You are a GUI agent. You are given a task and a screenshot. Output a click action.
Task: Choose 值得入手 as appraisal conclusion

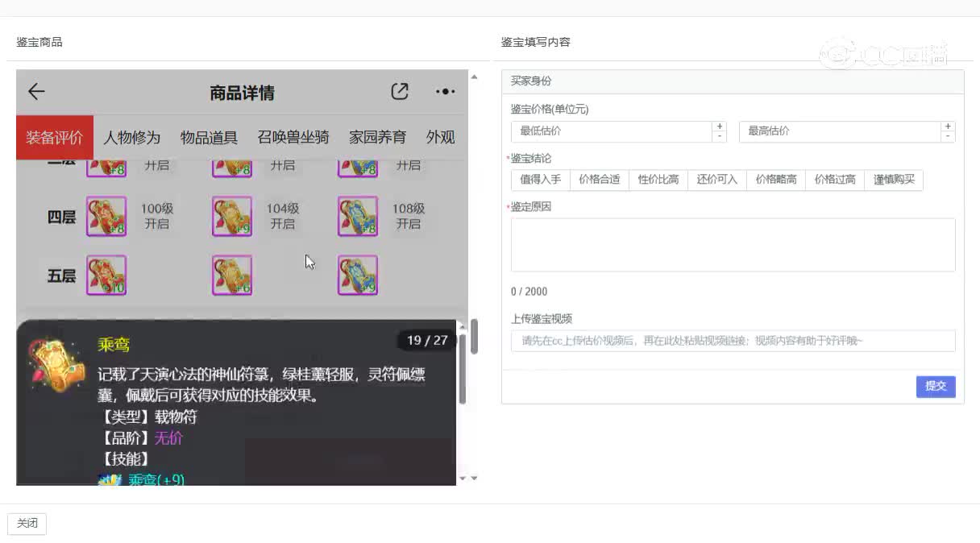540,180
